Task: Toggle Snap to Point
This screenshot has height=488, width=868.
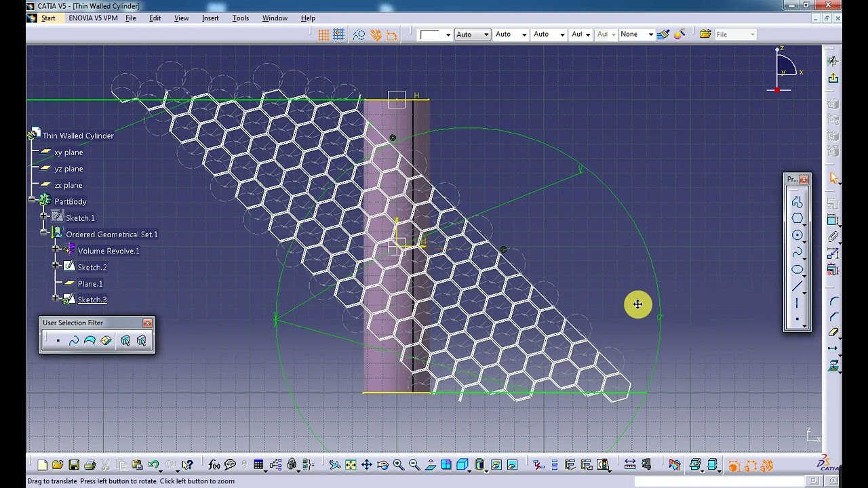Action: pyautogui.click(x=339, y=35)
